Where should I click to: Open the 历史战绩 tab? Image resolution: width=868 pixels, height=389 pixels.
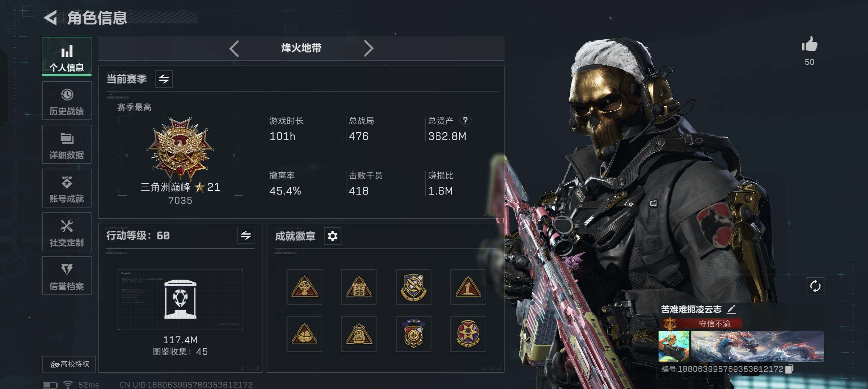(67, 100)
